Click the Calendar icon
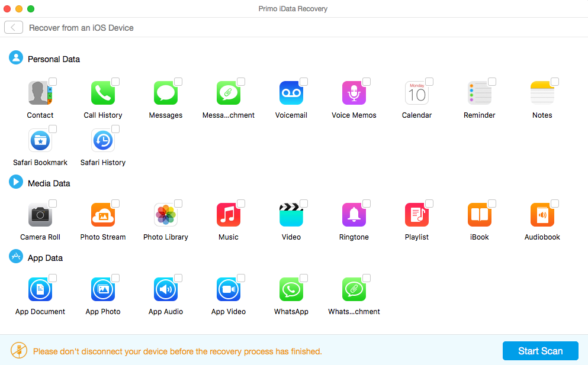The height and width of the screenshot is (365, 588). (x=417, y=93)
